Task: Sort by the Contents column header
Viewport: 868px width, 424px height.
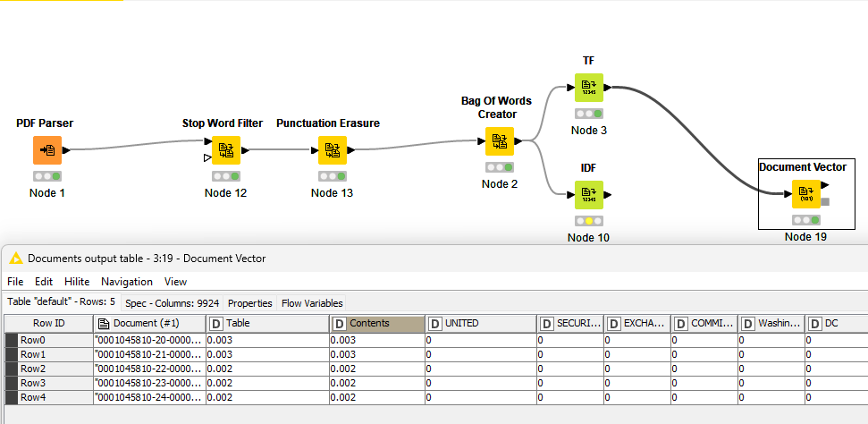Action: [x=377, y=323]
